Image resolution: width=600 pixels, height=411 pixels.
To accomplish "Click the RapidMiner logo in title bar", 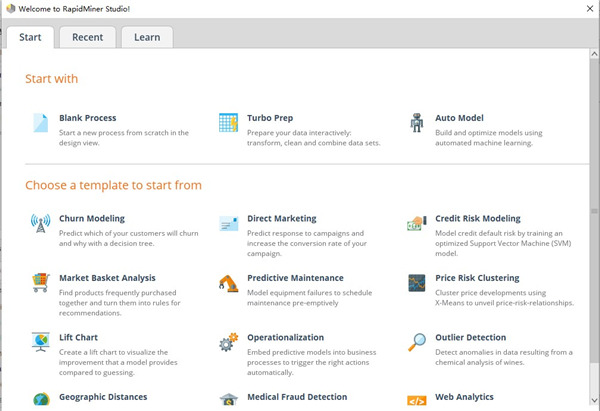I will (x=8, y=8).
